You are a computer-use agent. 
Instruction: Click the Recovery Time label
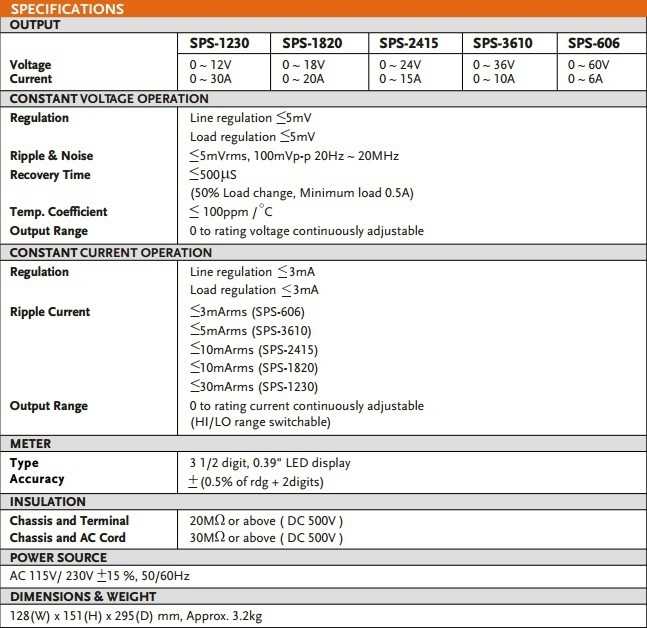(50, 175)
